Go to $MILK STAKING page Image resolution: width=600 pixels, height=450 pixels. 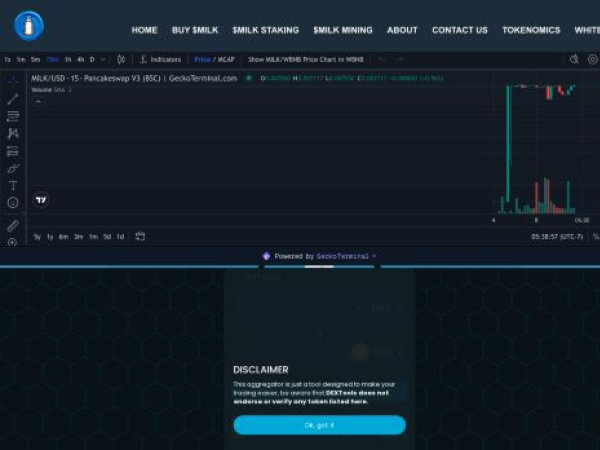(x=265, y=30)
